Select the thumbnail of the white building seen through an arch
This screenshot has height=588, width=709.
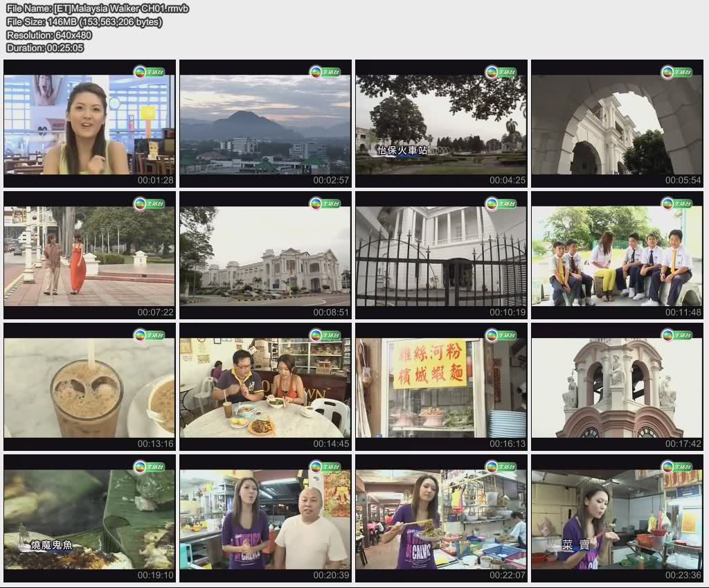617,123
